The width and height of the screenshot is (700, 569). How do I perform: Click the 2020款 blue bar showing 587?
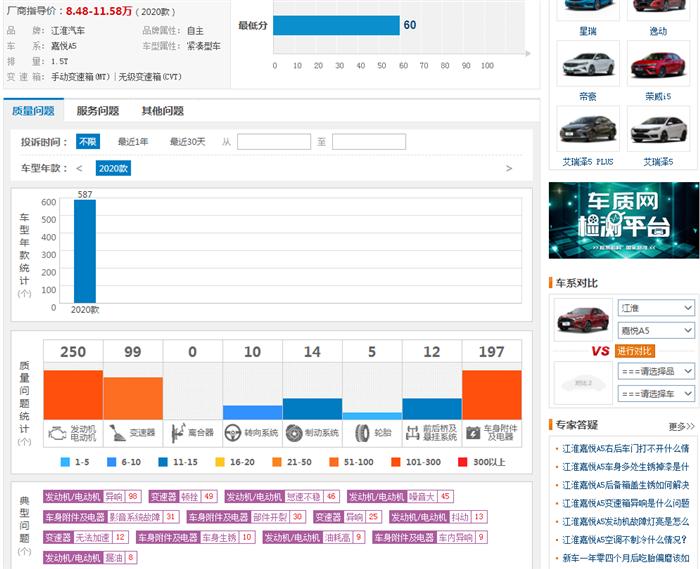pos(85,251)
